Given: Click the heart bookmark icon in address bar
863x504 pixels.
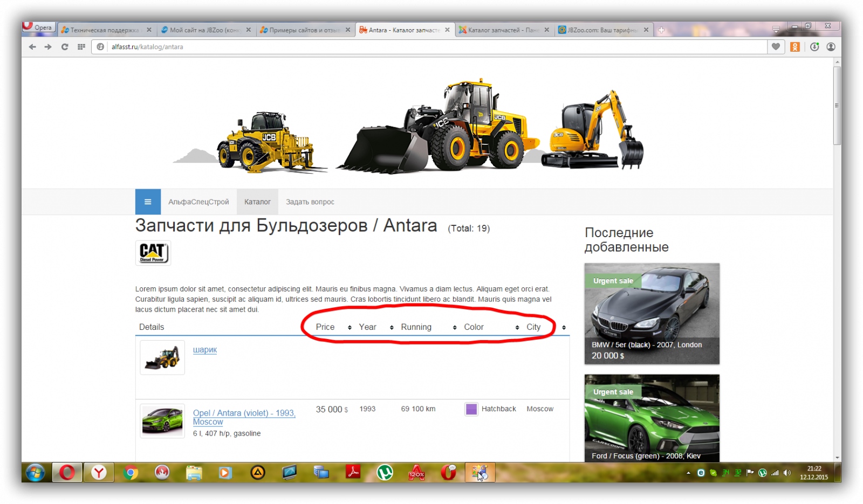Looking at the screenshot, I should [x=776, y=47].
